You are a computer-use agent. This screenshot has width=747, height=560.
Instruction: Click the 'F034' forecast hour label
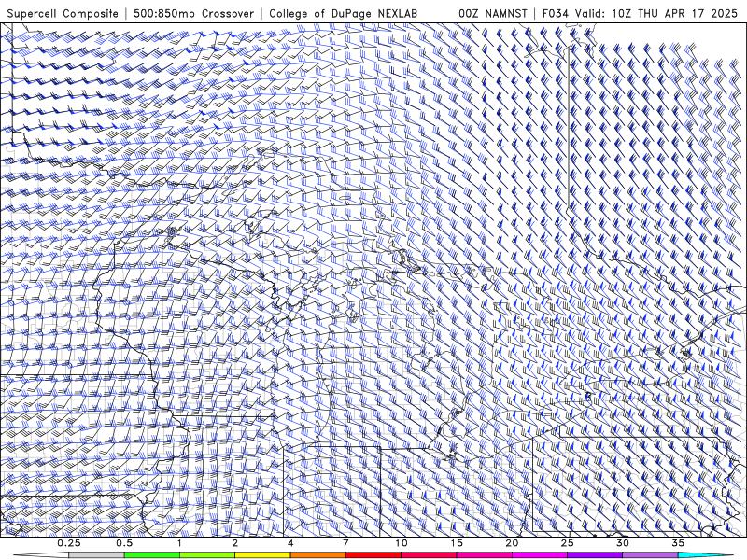556,14
